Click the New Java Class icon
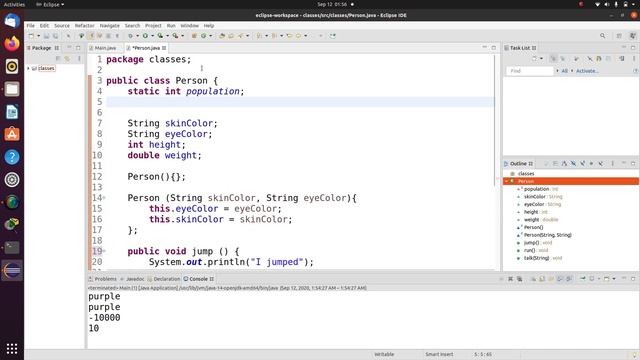 (203, 36)
